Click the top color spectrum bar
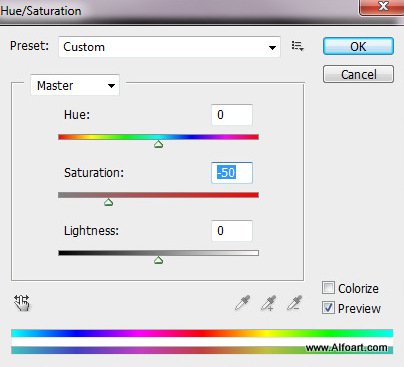404x367 pixels. coord(202,333)
